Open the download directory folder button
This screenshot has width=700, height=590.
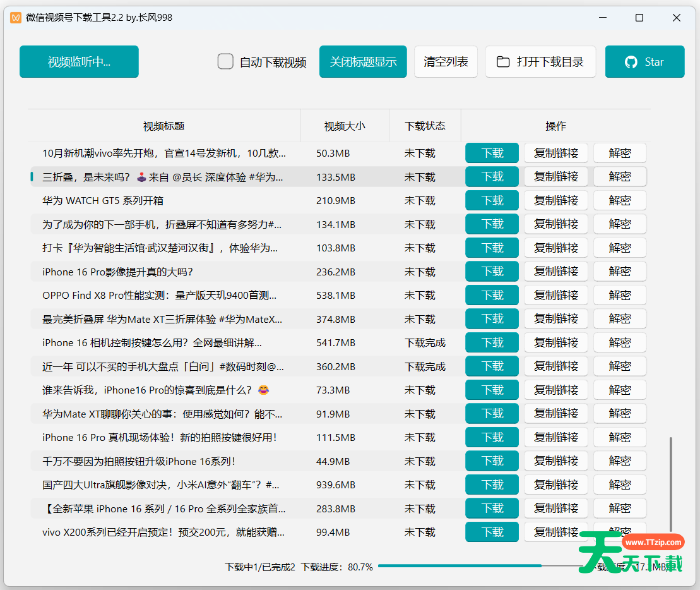tap(540, 62)
